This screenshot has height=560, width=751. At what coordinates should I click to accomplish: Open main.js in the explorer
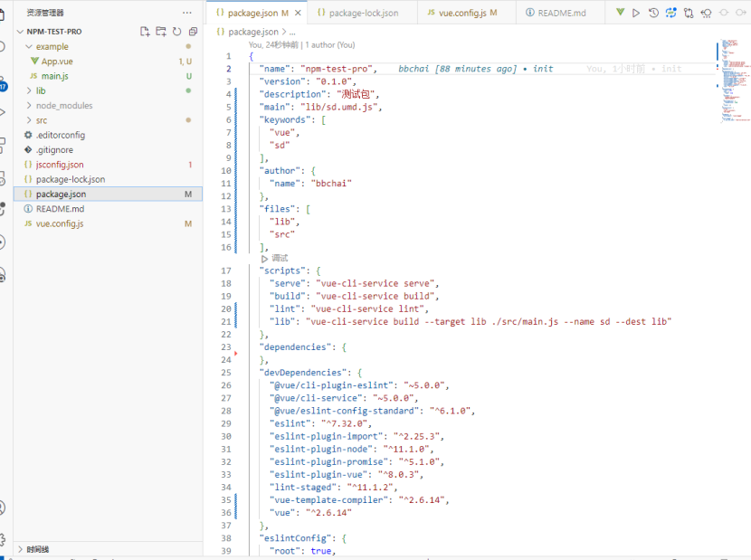click(x=54, y=76)
